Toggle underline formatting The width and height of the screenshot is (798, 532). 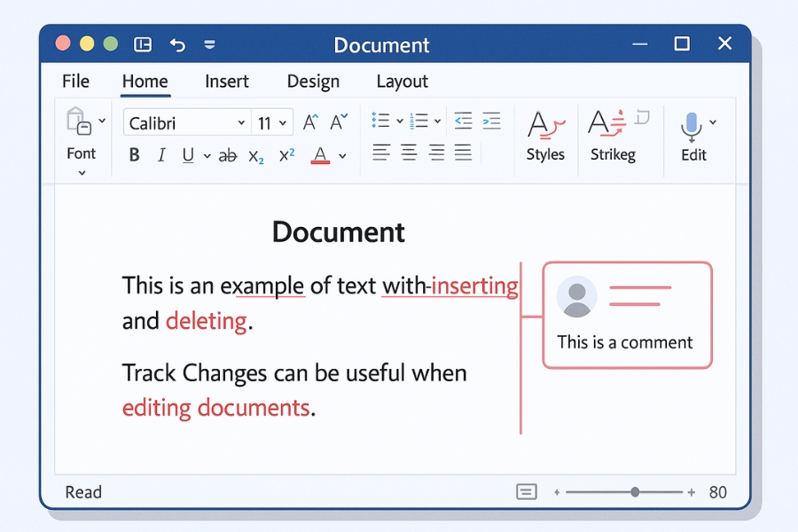point(190,154)
